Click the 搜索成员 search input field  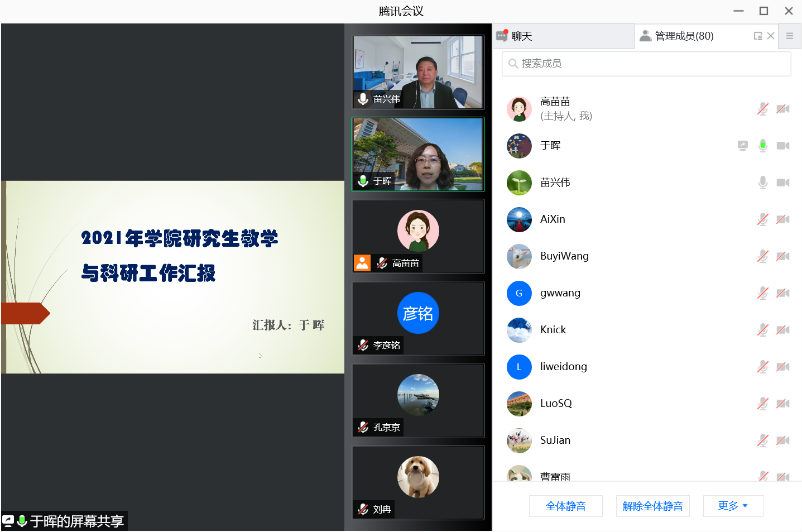[x=614, y=64]
